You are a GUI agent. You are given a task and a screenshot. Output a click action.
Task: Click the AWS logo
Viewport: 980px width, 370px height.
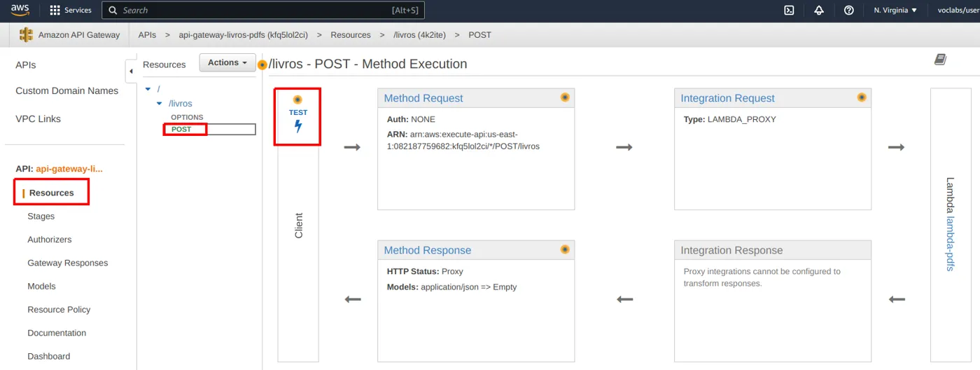pyautogui.click(x=20, y=10)
